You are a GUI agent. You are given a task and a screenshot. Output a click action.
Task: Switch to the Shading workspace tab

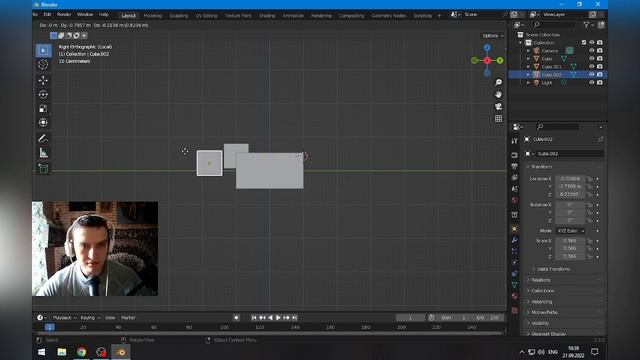click(267, 16)
